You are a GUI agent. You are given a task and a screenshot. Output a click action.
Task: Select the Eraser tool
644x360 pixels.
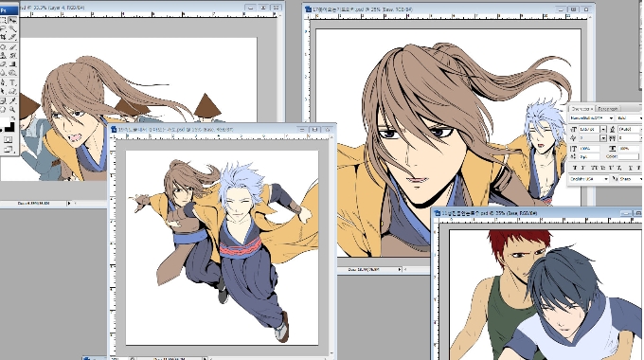point(3,63)
